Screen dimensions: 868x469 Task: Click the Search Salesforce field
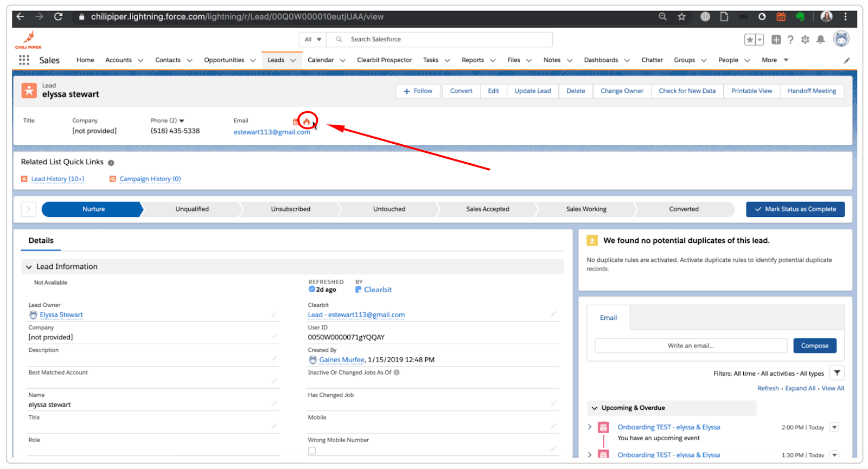tap(440, 40)
